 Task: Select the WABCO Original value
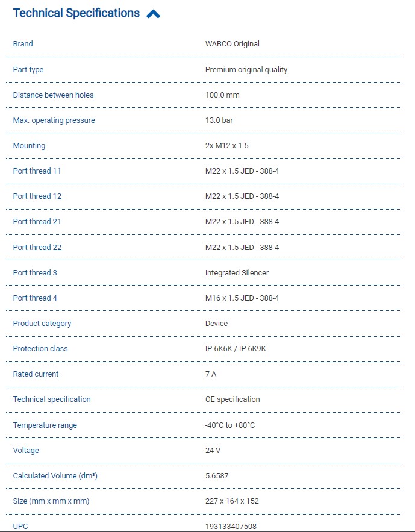point(232,44)
